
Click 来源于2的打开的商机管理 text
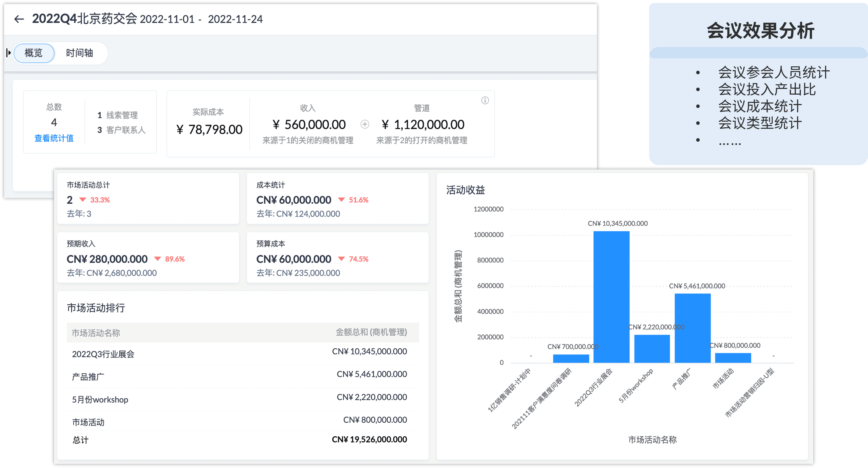click(x=422, y=140)
